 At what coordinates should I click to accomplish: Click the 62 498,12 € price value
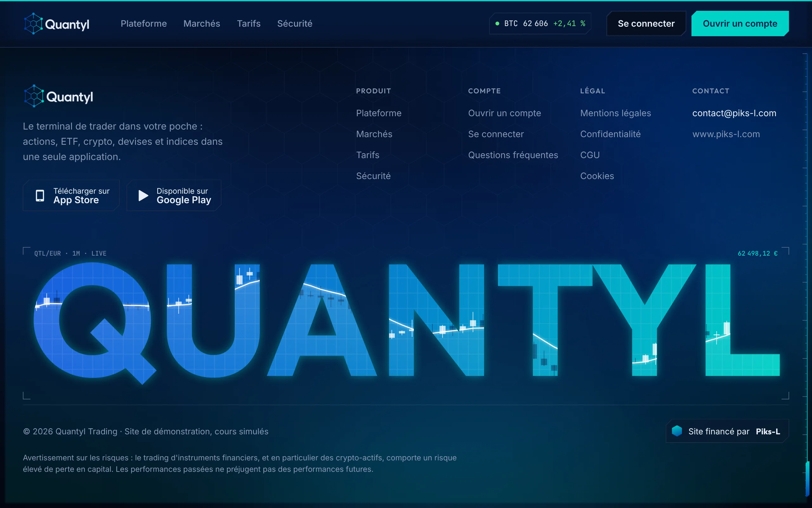click(757, 253)
